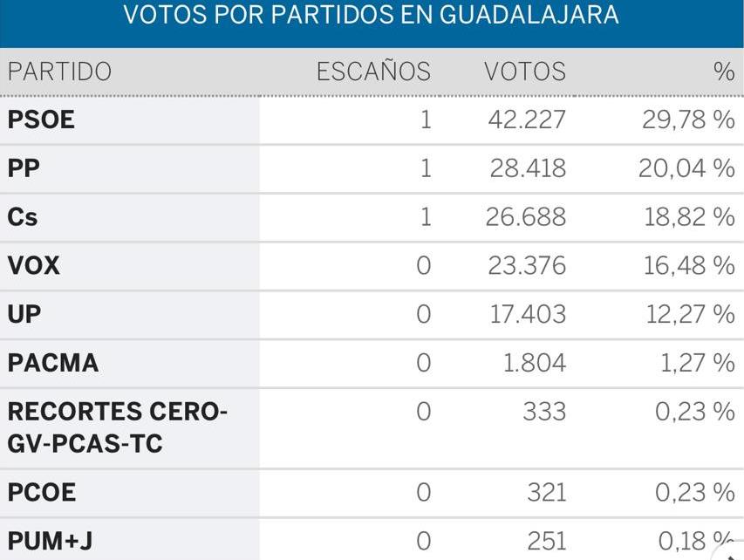Image resolution: width=744 pixels, height=560 pixels.
Task: Select the VOX party name
Action: pyautogui.click(x=34, y=266)
